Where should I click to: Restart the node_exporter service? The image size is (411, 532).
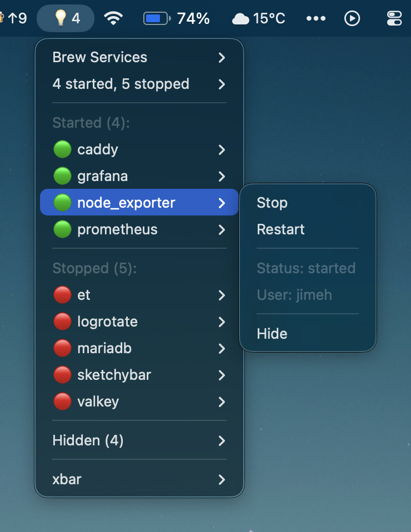[x=280, y=229]
